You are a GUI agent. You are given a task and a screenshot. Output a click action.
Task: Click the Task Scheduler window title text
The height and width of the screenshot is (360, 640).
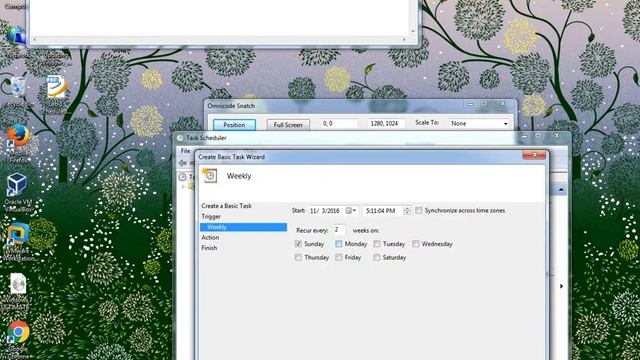tap(206, 138)
